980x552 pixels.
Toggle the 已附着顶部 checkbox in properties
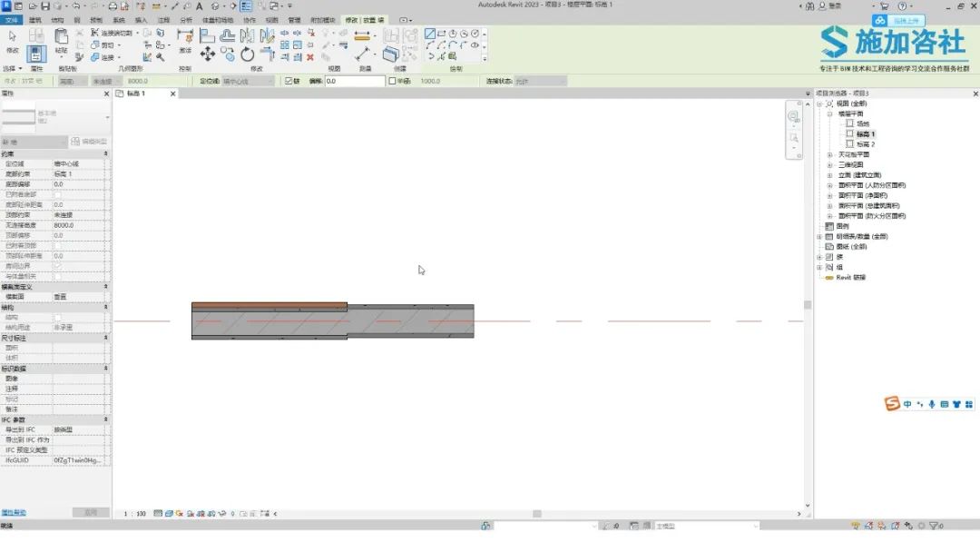[58, 246]
